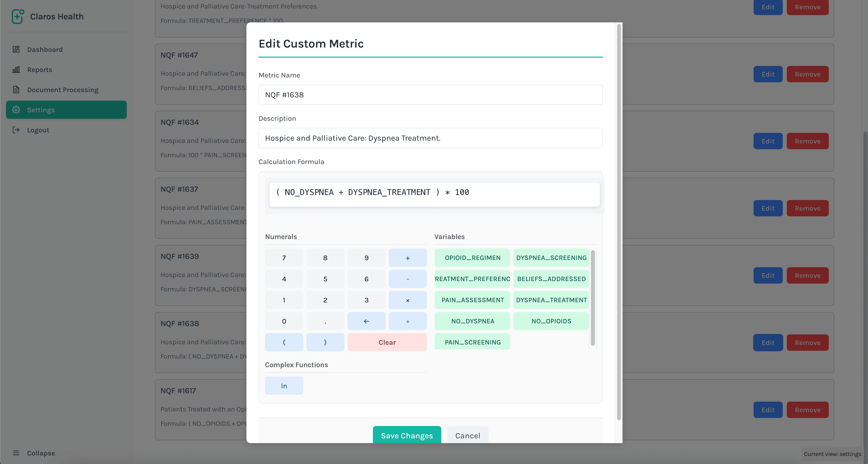Click the modal dialog scrollbar

coord(619,222)
